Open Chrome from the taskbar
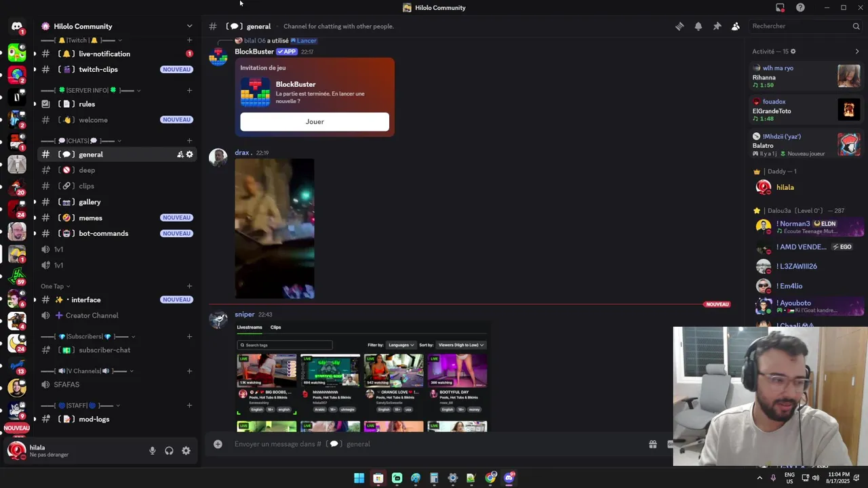The image size is (868, 488). point(490,478)
